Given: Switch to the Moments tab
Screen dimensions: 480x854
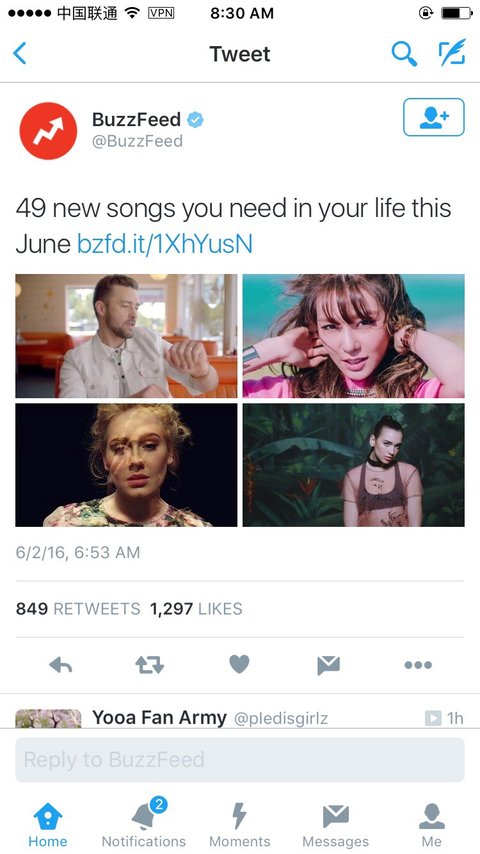Looking at the screenshot, I should pos(240,822).
